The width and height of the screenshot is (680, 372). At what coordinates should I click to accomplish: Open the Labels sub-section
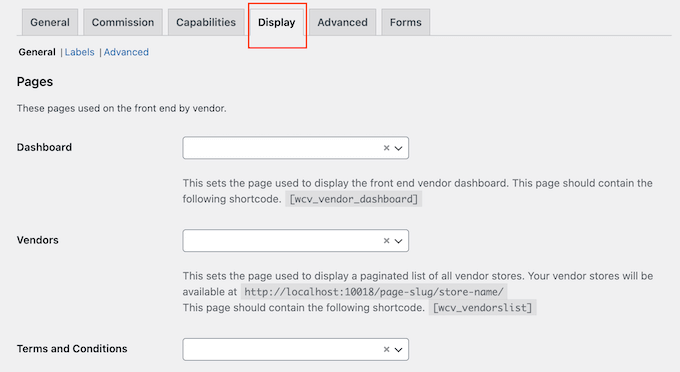click(x=79, y=52)
